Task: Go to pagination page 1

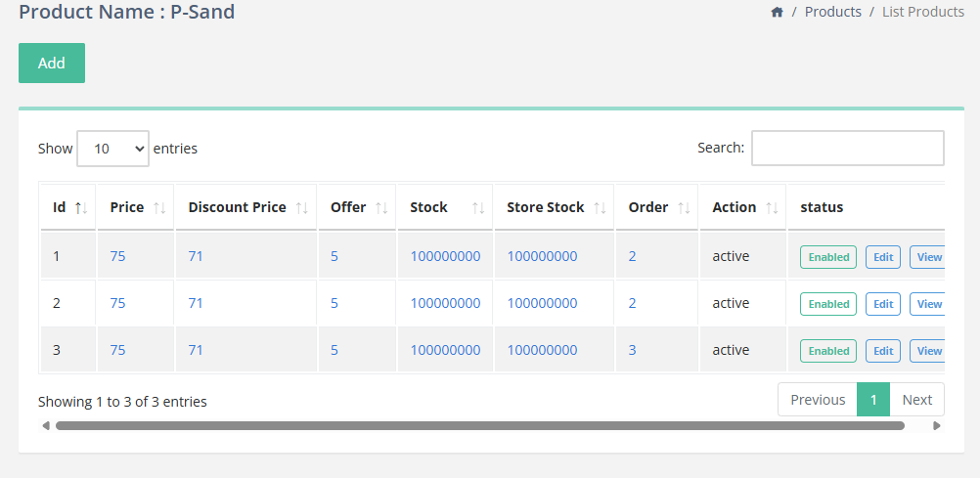Action: (873, 400)
